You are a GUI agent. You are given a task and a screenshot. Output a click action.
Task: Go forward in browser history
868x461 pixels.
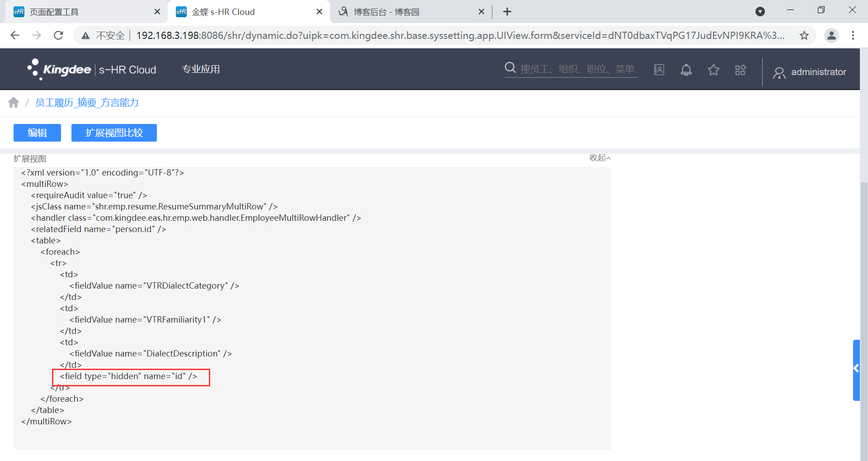(x=37, y=35)
